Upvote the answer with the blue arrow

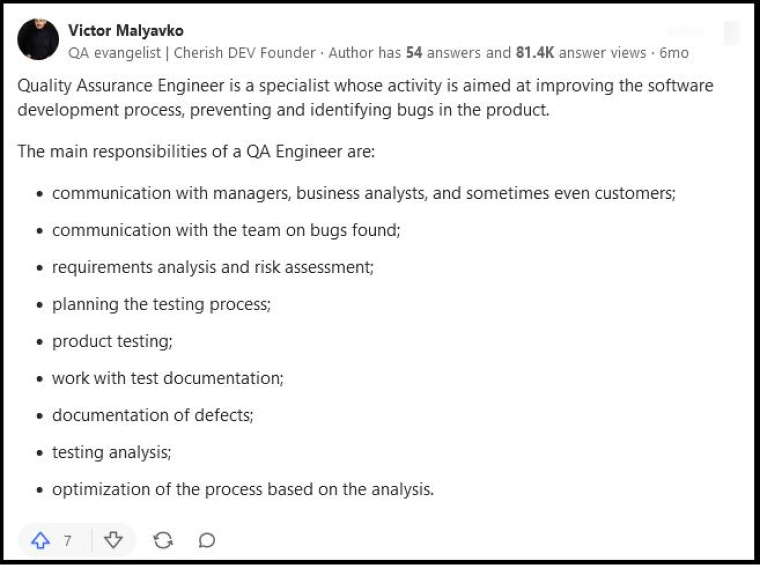click(41, 540)
